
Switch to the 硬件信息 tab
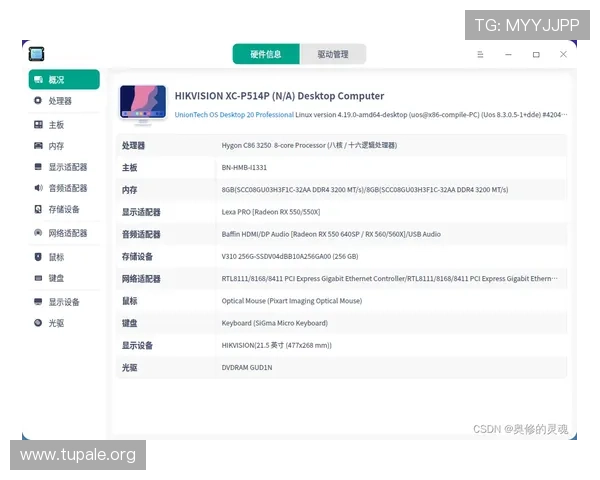tap(266, 54)
